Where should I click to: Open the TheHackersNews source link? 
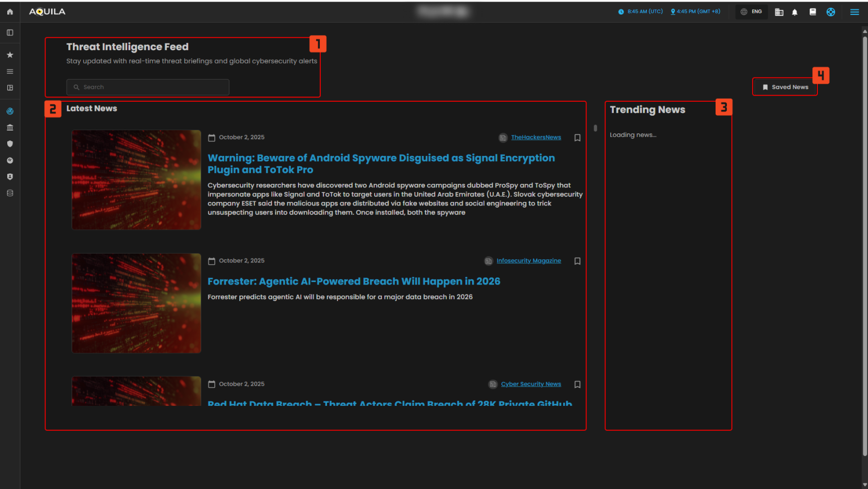(x=536, y=137)
